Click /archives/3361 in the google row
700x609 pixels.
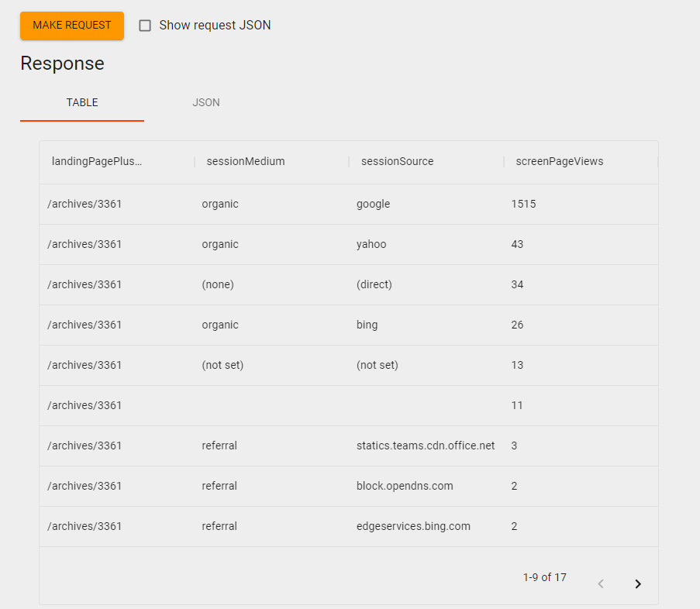[x=84, y=204]
